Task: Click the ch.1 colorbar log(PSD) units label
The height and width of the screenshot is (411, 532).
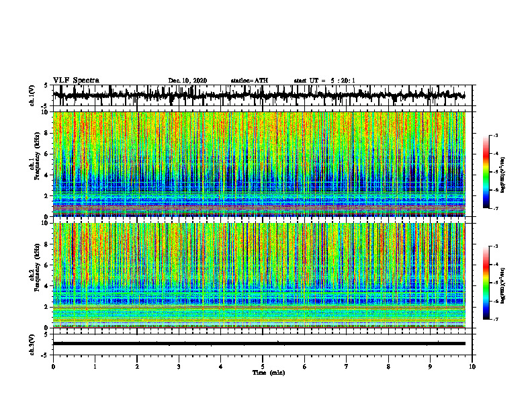Action: (x=504, y=175)
